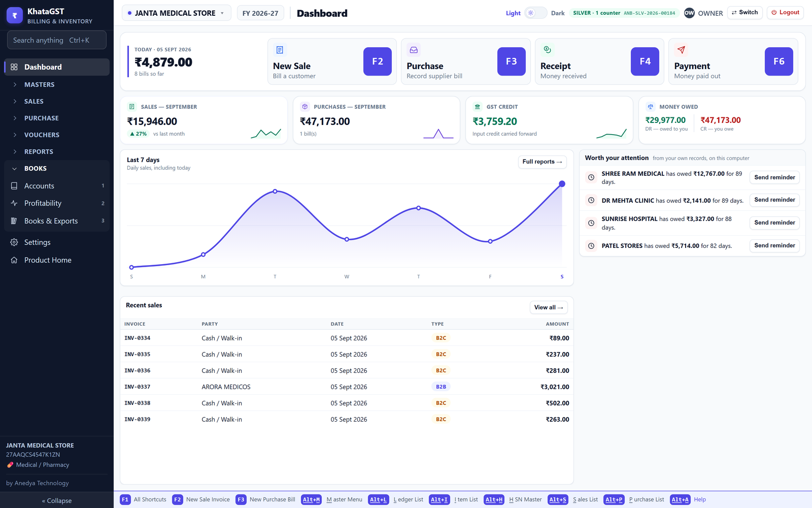Viewport: 812px width, 508px height.
Task: Click the Switch user button
Action: tap(745, 13)
